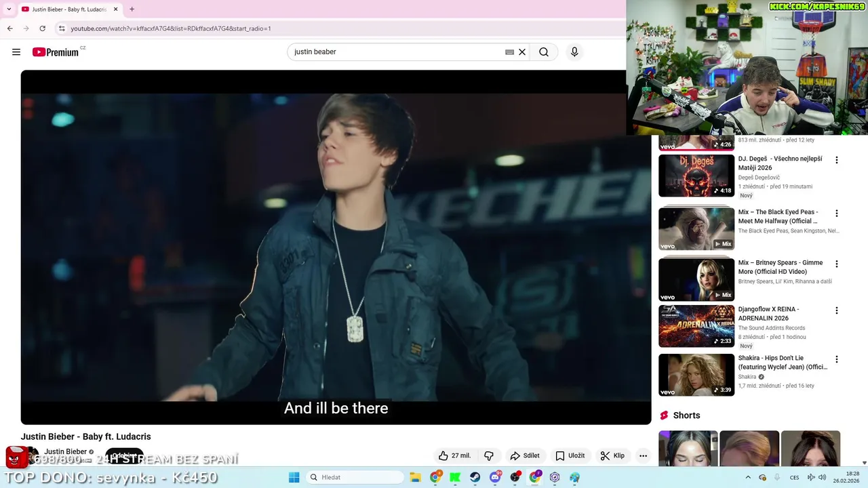Open the middle Shorts thumbnail
868x488 pixels.
tap(749, 448)
